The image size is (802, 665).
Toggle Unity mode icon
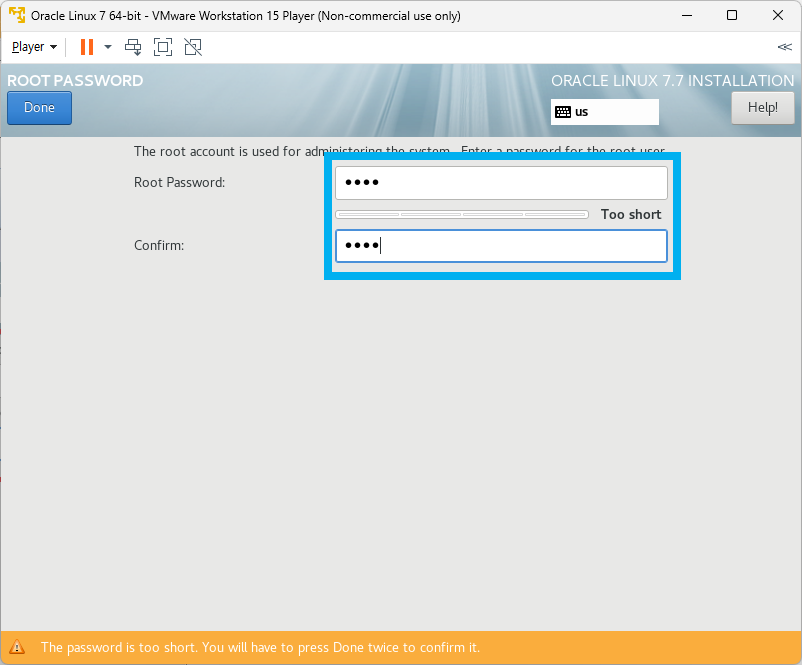(193, 47)
